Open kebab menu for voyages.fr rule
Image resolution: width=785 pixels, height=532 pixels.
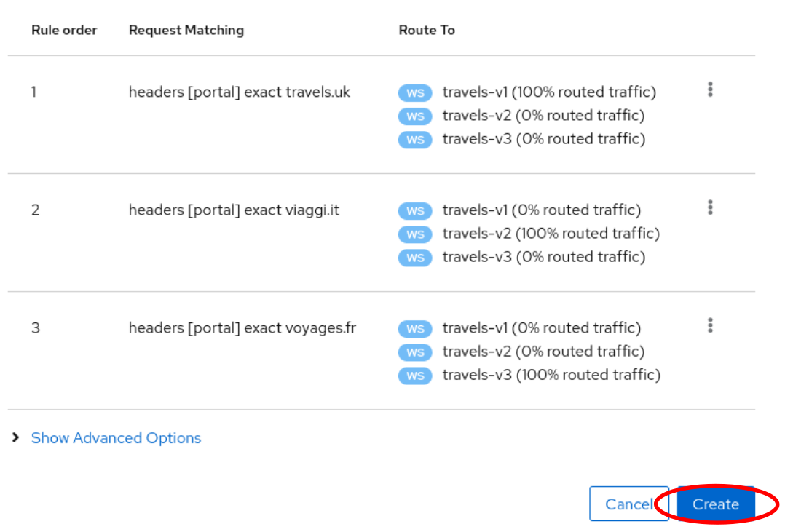coord(710,325)
